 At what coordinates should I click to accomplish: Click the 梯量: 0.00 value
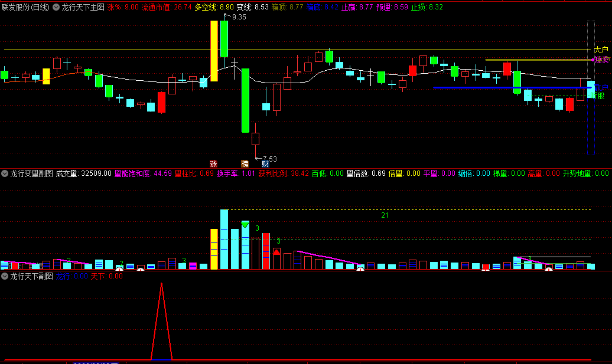509,173
